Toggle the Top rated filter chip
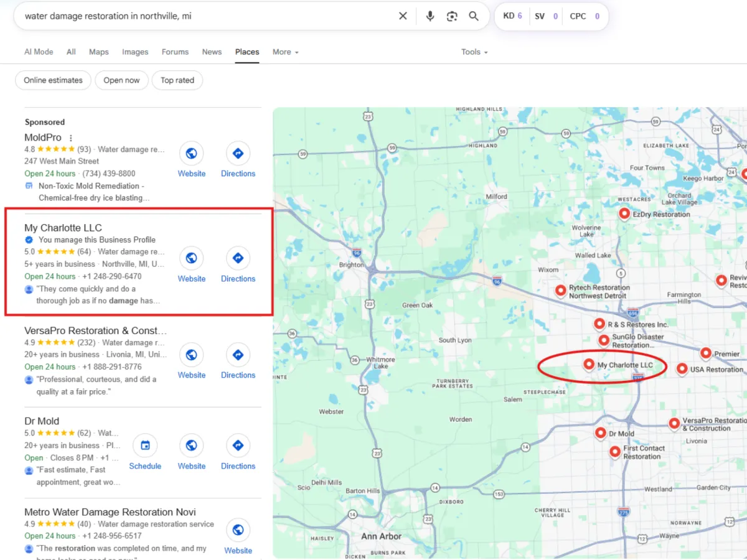 [177, 80]
